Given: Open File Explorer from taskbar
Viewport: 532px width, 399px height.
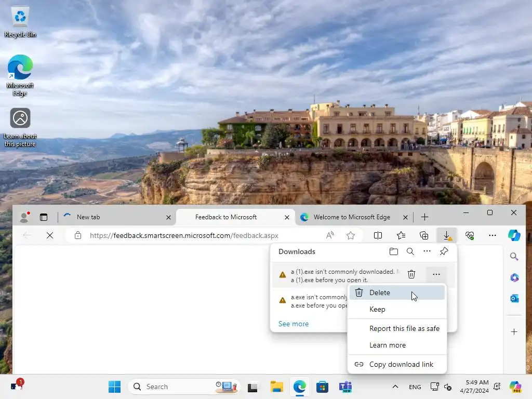Looking at the screenshot, I should click(x=276, y=387).
